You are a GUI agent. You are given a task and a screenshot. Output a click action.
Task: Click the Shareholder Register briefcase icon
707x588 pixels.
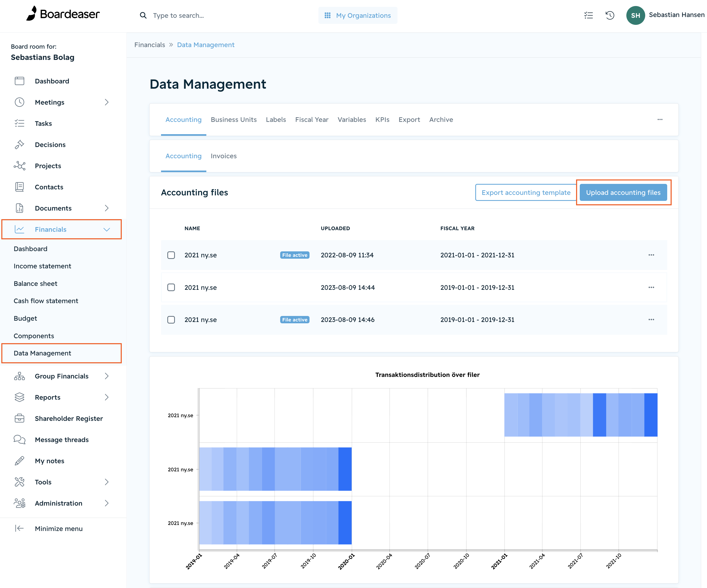[20, 419]
